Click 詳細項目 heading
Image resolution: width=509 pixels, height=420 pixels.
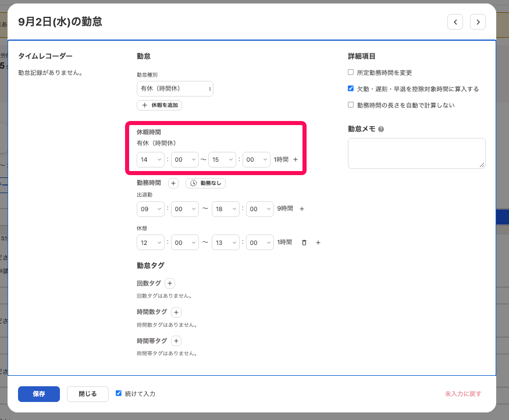(362, 56)
